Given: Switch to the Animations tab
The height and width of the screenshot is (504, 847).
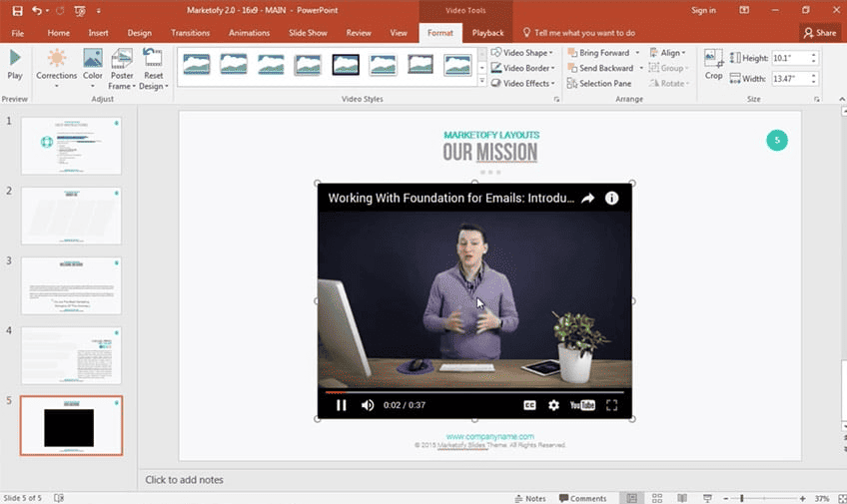Looking at the screenshot, I should pyautogui.click(x=249, y=33).
